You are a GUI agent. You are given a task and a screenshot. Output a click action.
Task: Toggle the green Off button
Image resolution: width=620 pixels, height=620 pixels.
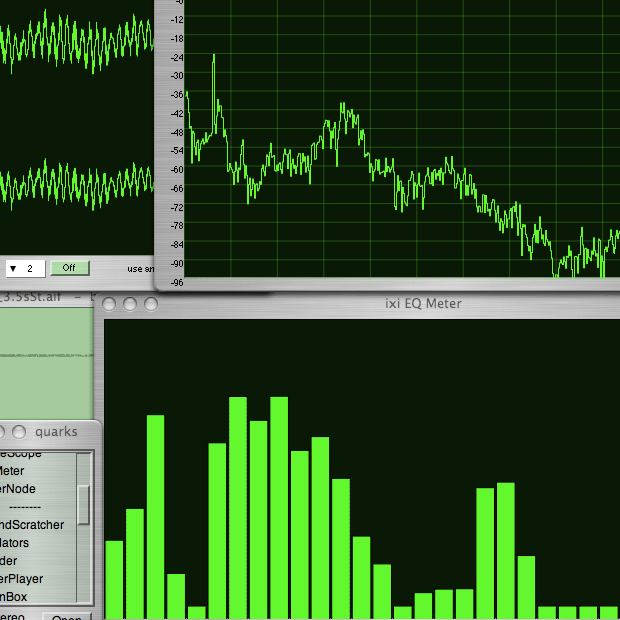[70, 268]
